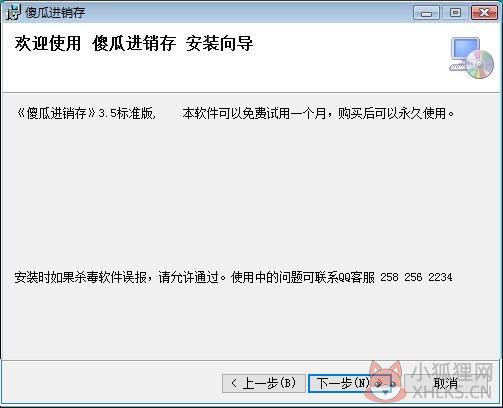Click the CD disc graphic in header
Image resolution: width=503 pixels, height=408 pixels.
(479, 64)
